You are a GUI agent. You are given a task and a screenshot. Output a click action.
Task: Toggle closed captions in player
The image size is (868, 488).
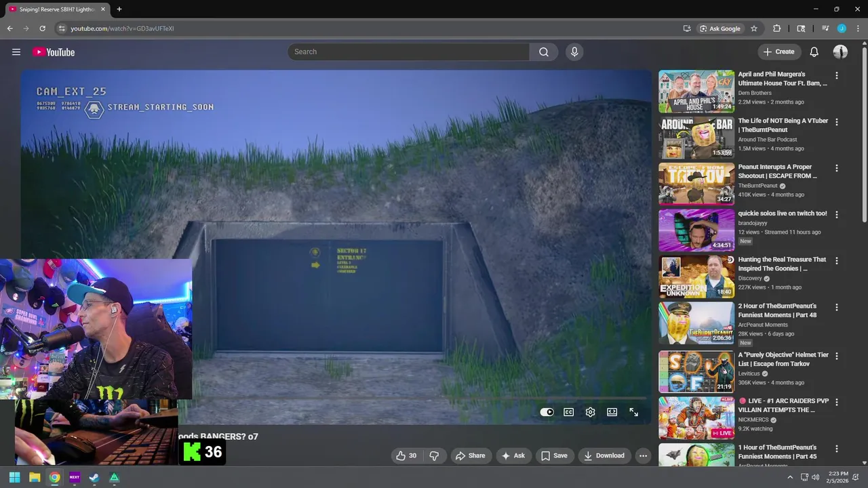click(x=568, y=412)
